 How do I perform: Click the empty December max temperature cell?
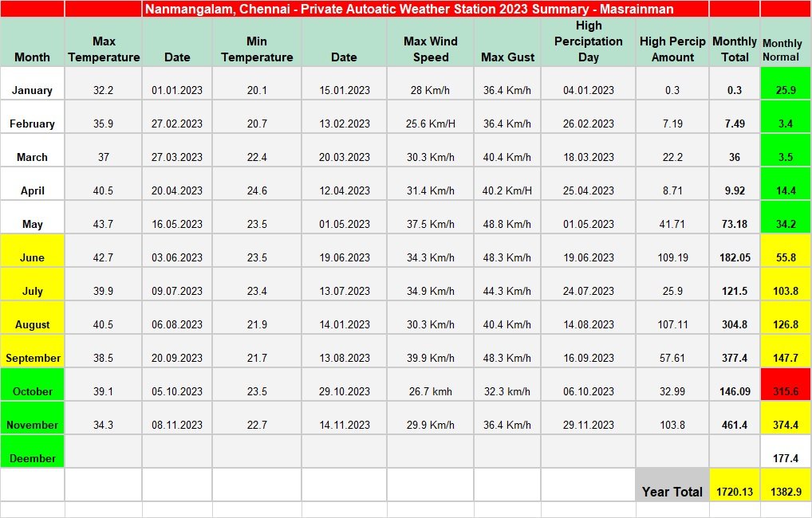point(104,451)
